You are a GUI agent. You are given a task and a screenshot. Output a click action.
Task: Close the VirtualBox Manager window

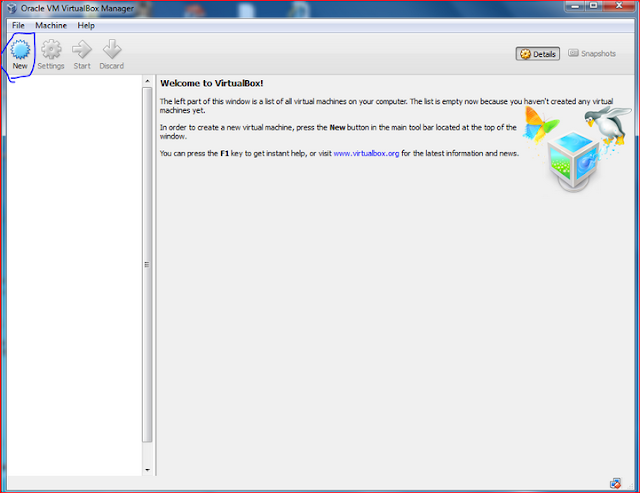(619, 6)
